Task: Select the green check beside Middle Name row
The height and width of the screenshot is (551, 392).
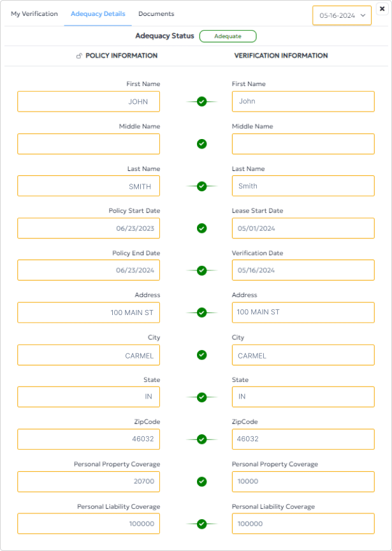Action: coord(201,143)
